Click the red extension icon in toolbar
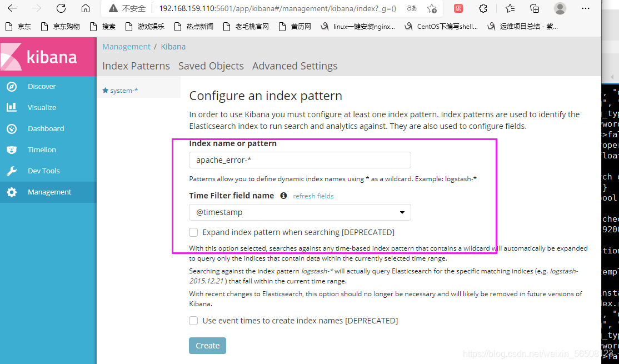Viewport: 619px width, 364px height. click(458, 8)
